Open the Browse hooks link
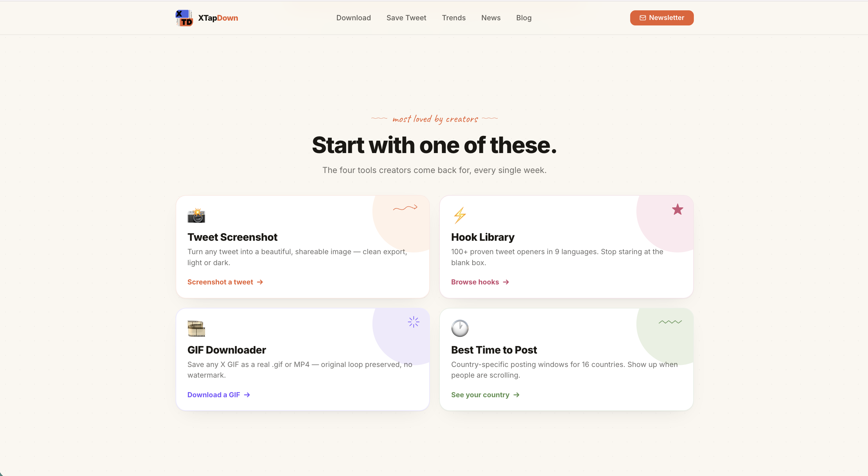868x476 pixels. click(480, 282)
